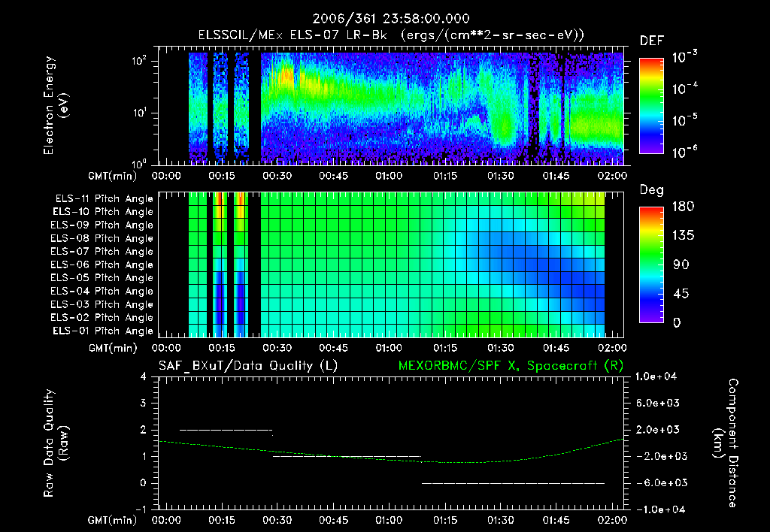Click the 2.0e+03 right axis value
This screenshot has width=770, height=532.
657,430
